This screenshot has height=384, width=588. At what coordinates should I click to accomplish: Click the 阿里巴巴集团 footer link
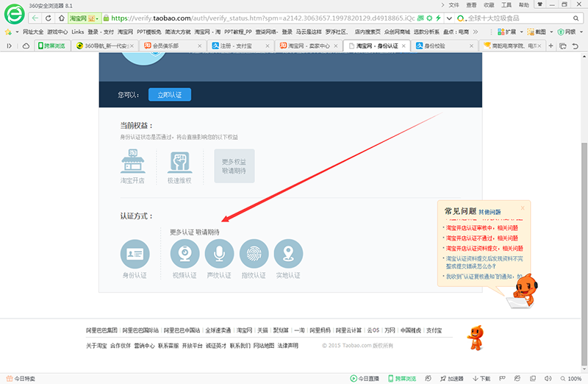tap(101, 330)
